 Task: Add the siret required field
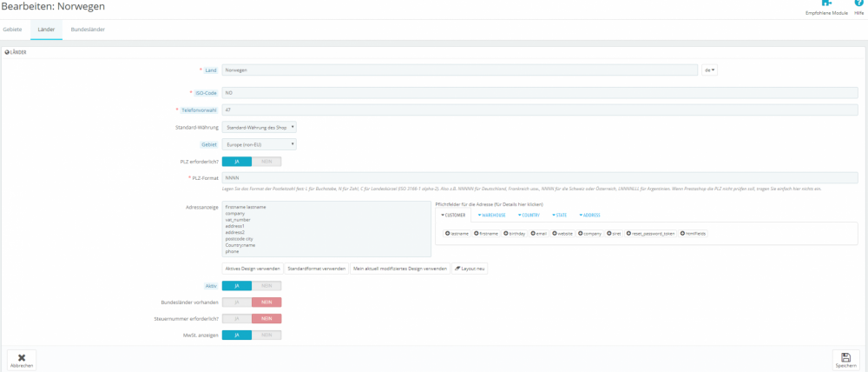point(615,234)
